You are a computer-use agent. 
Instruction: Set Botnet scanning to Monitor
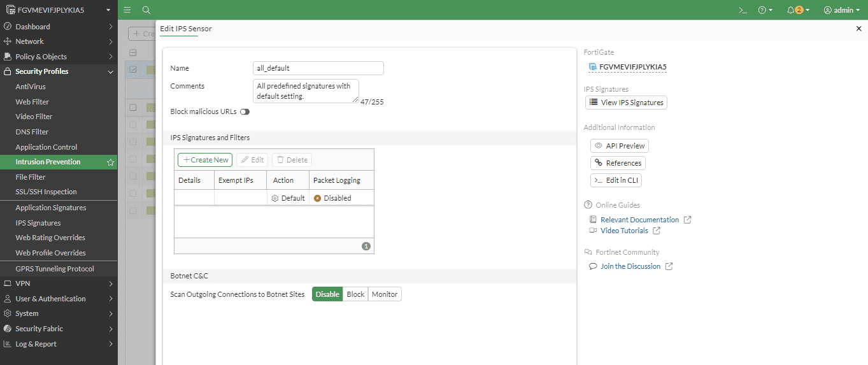385,294
